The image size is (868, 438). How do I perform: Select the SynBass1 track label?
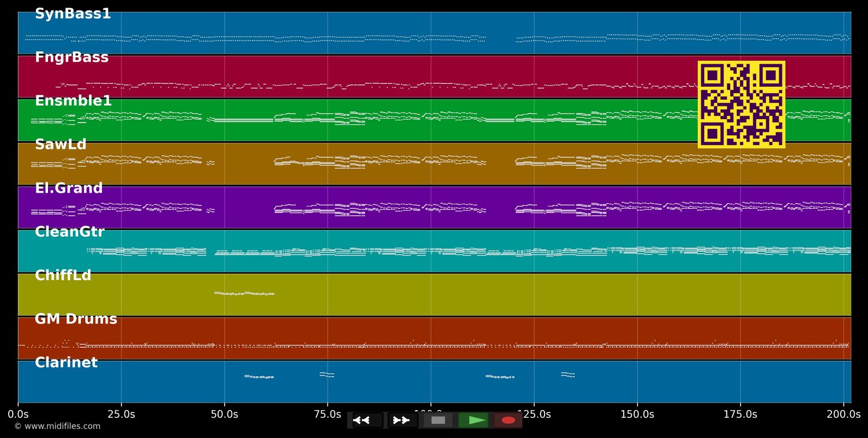point(73,14)
